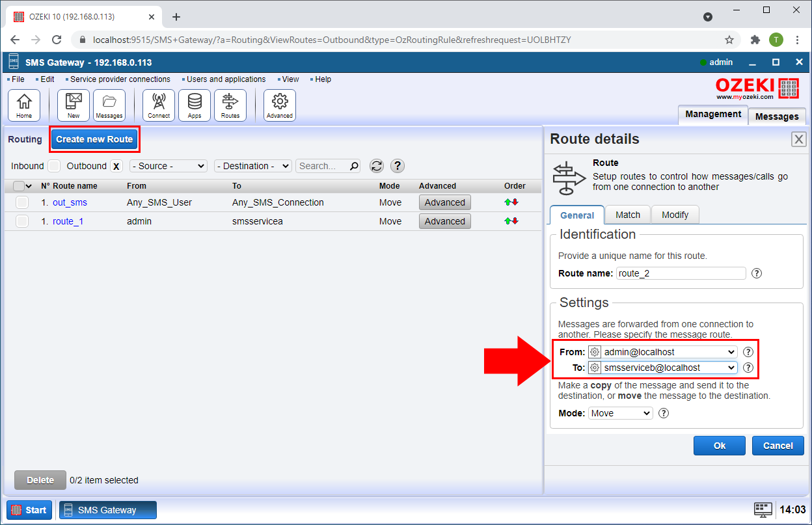Click the Routes signpost icon

pos(230,105)
